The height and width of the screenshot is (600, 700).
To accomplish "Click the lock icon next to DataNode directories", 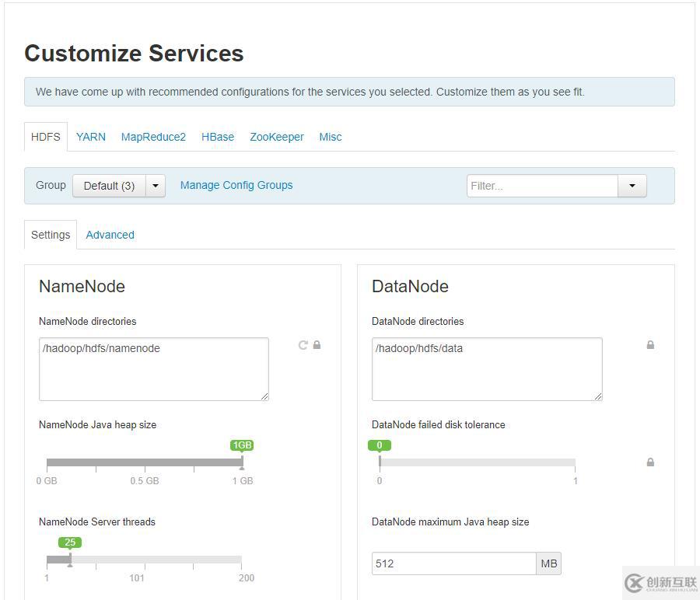I will pos(650,345).
